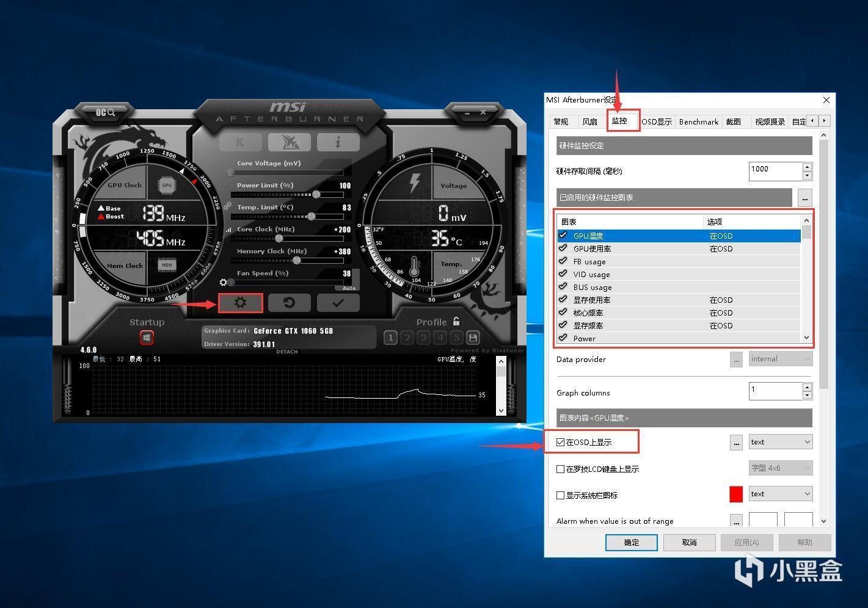Image resolution: width=868 pixels, height=608 pixels.
Task: Switch to the 监控 tab
Action: click(619, 121)
